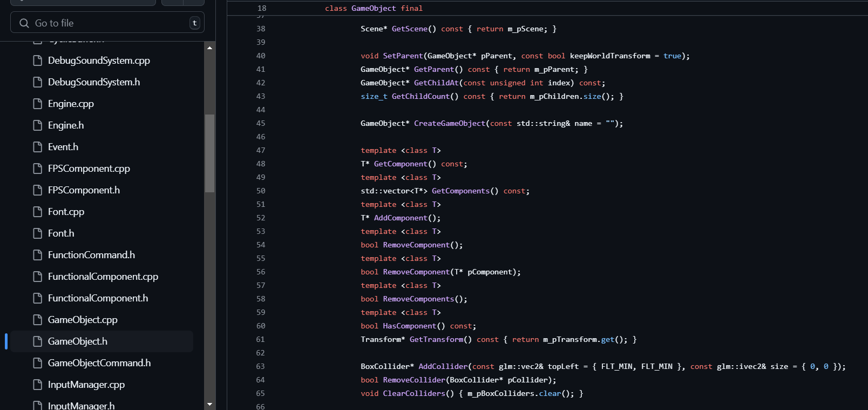Click the file icon next to Event.h
Viewport: 868px width, 410px height.
pos(37,147)
